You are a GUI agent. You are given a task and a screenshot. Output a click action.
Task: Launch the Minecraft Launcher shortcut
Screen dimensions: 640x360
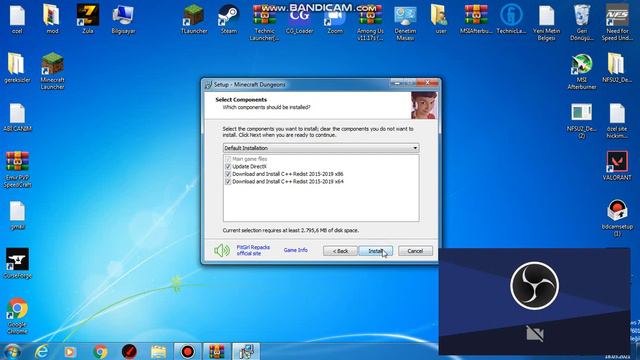pyautogui.click(x=52, y=71)
